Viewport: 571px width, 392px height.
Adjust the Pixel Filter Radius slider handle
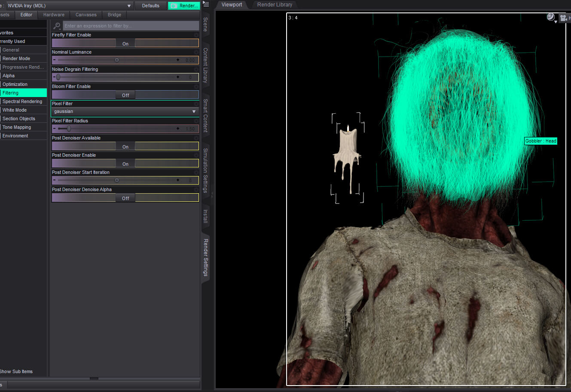tap(69, 129)
